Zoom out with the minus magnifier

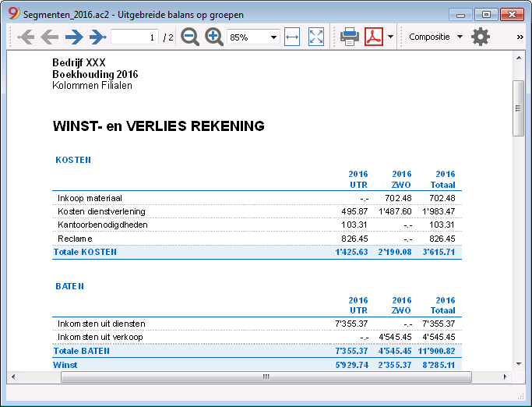coord(189,37)
